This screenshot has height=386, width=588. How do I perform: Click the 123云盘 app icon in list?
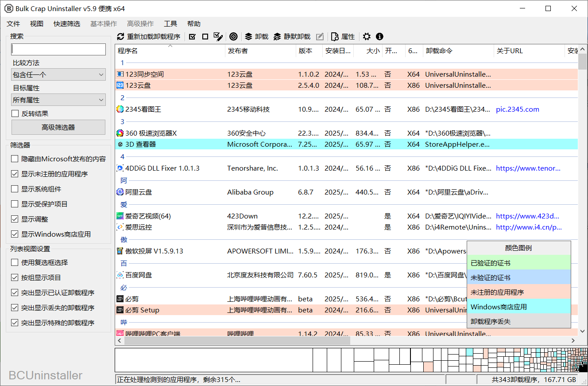coord(120,85)
